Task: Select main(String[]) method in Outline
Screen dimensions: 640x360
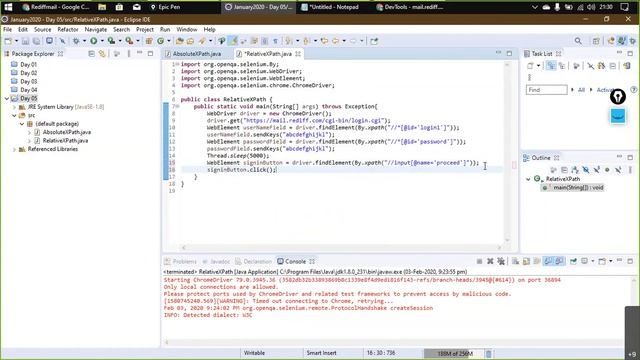Action: [x=574, y=188]
